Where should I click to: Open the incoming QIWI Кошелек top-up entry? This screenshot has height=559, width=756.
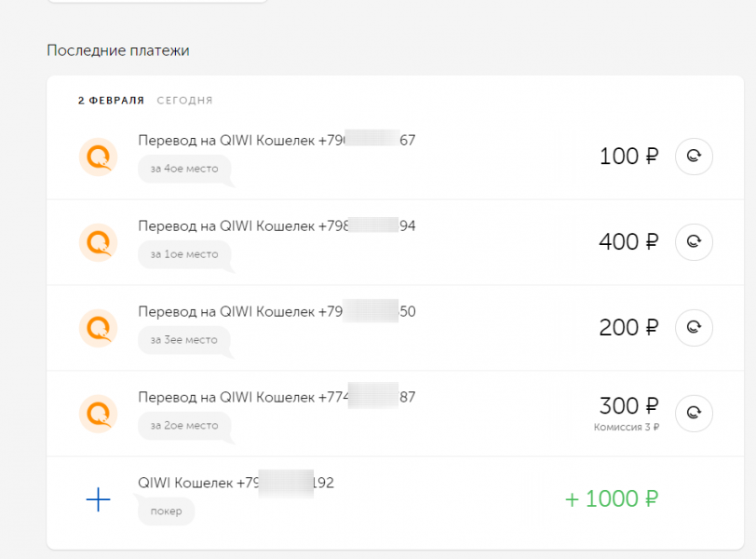tap(235, 484)
